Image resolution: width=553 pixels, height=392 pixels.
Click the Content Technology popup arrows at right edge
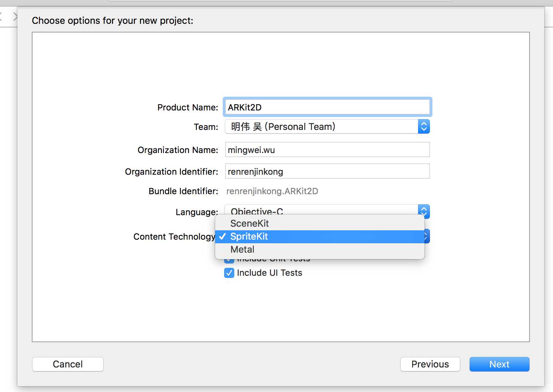pyautogui.click(x=427, y=236)
